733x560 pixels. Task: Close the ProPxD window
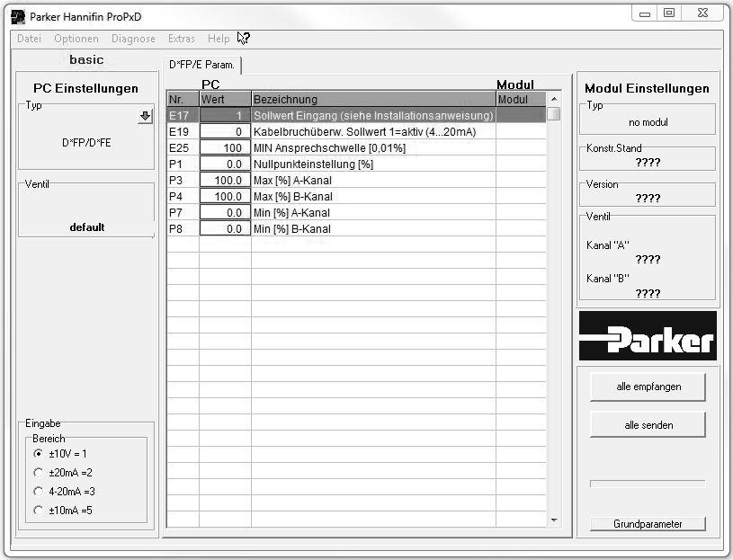click(702, 13)
